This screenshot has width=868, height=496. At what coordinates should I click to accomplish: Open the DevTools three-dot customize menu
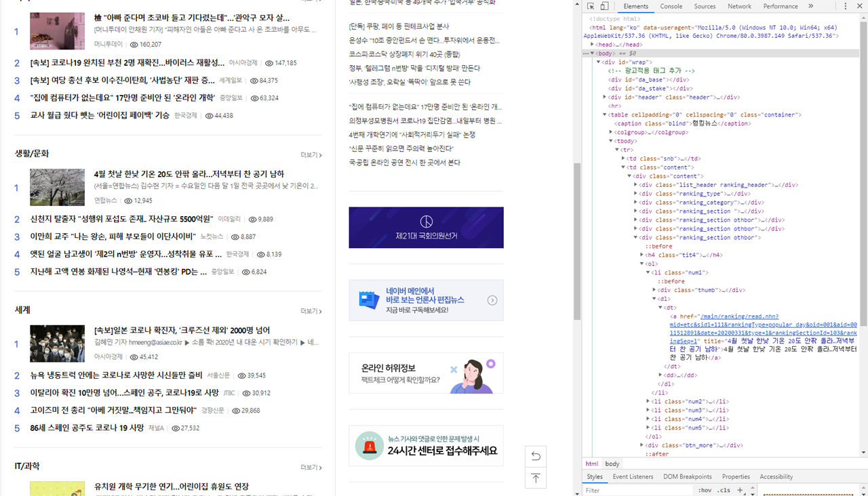coord(845,6)
